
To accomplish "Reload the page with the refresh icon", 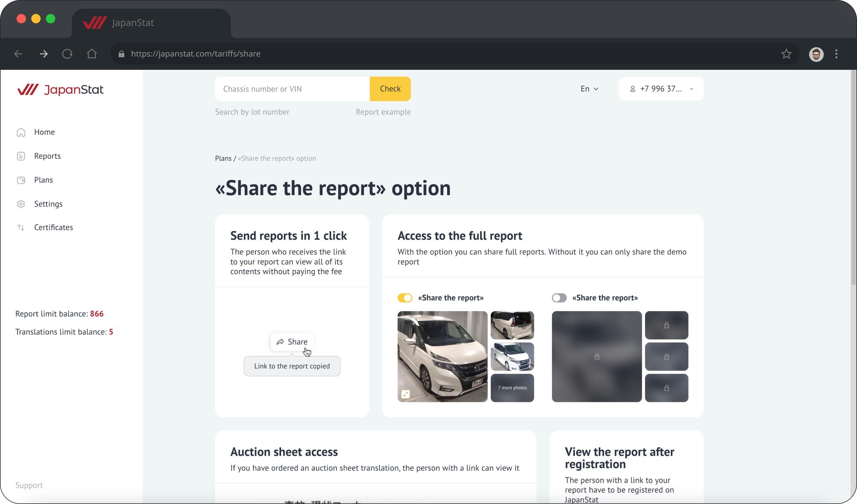I will pyautogui.click(x=67, y=54).
